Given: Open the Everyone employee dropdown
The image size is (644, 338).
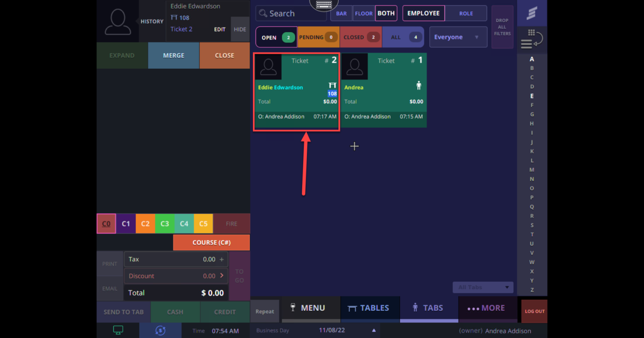Looking at the screenshot, I should coord(458,37).
